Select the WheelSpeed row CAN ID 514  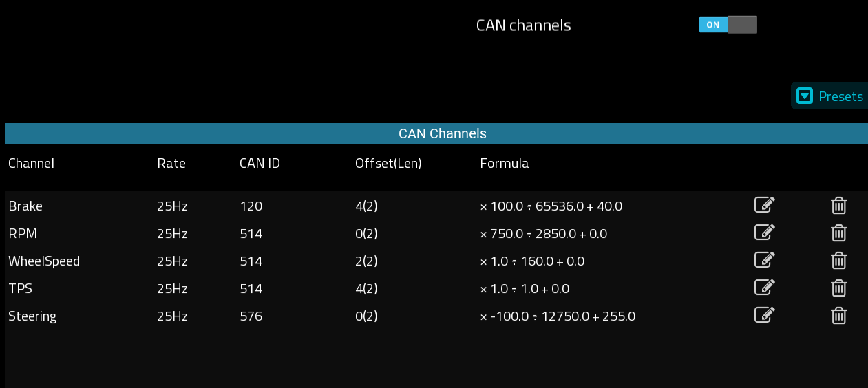251,261
